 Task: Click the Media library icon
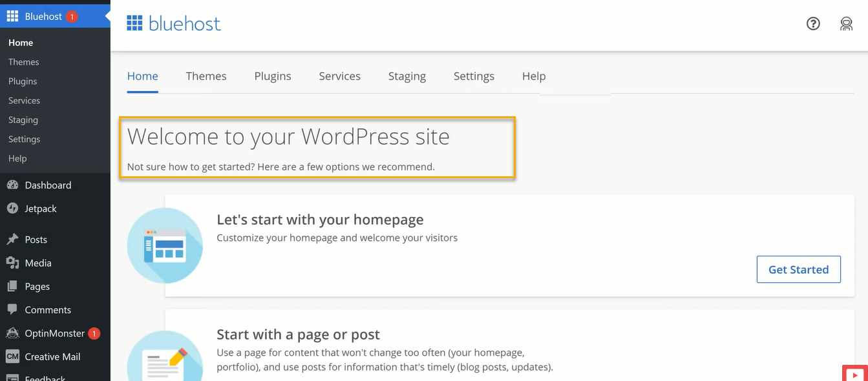click(x=12, y=263)
